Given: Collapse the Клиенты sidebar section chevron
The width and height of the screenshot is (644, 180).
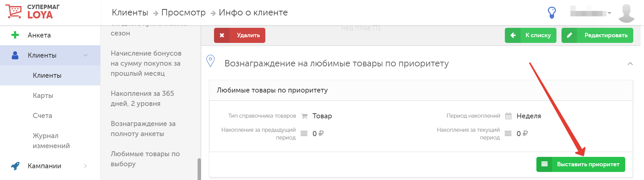Looking at the screenshot, I should point(86,55).
